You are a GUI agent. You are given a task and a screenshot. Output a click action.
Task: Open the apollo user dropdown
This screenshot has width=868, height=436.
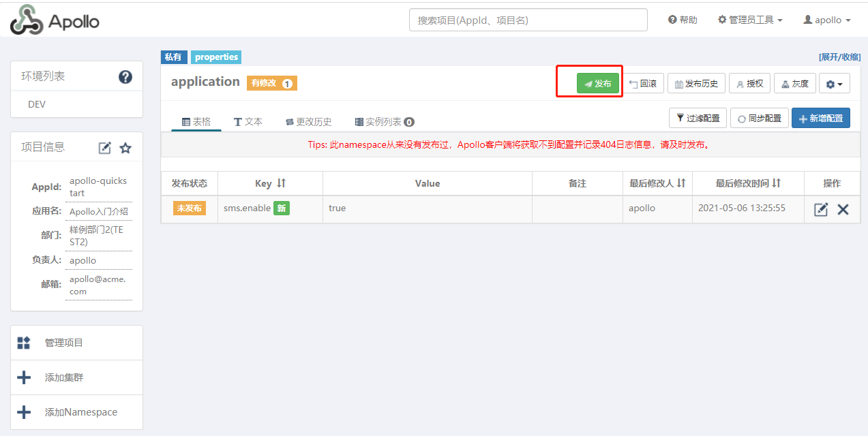pyautogui.click(x=827, y=20)
